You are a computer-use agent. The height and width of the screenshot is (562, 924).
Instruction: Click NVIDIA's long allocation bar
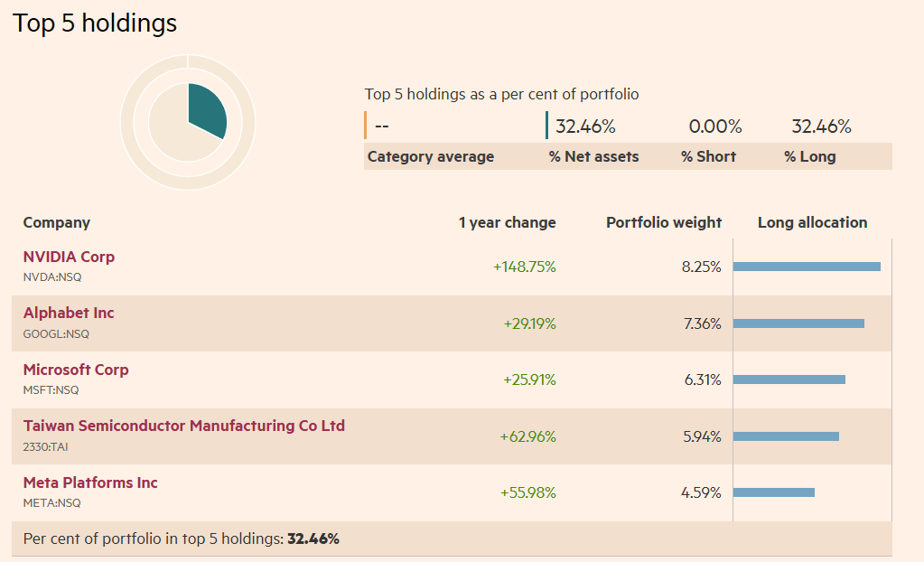pos(808,266)
